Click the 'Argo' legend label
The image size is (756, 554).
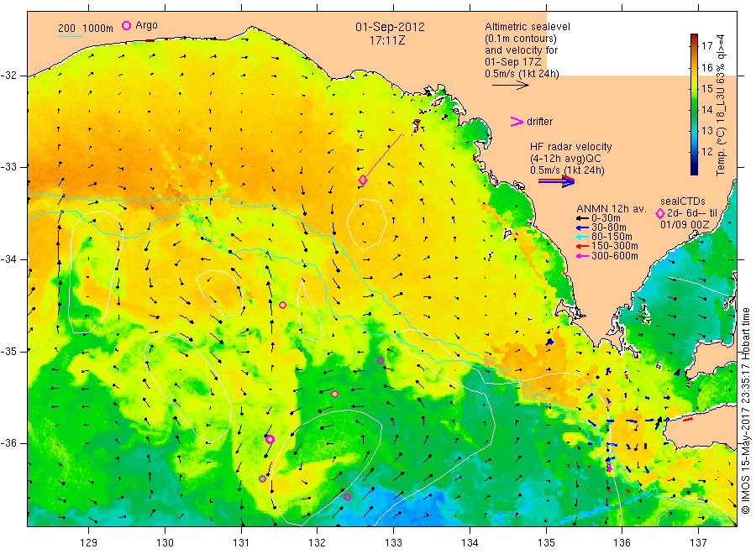tap(146, 25)
